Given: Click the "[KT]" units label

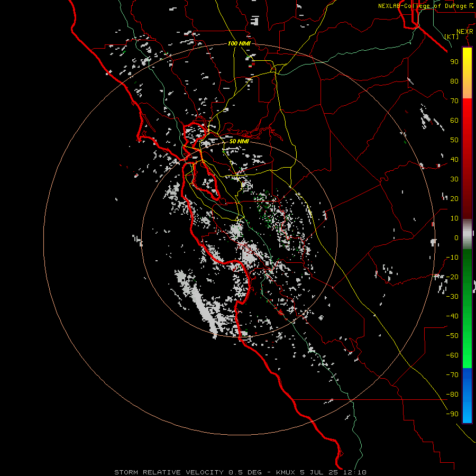Looking at the screenshot, I should click(x=452, y=36).
